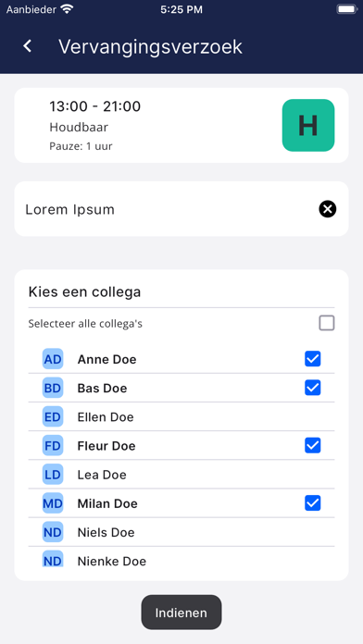The image size is (363, 644).
Task: Check the Selecteer alle collega's box
Action: (326, 323)
